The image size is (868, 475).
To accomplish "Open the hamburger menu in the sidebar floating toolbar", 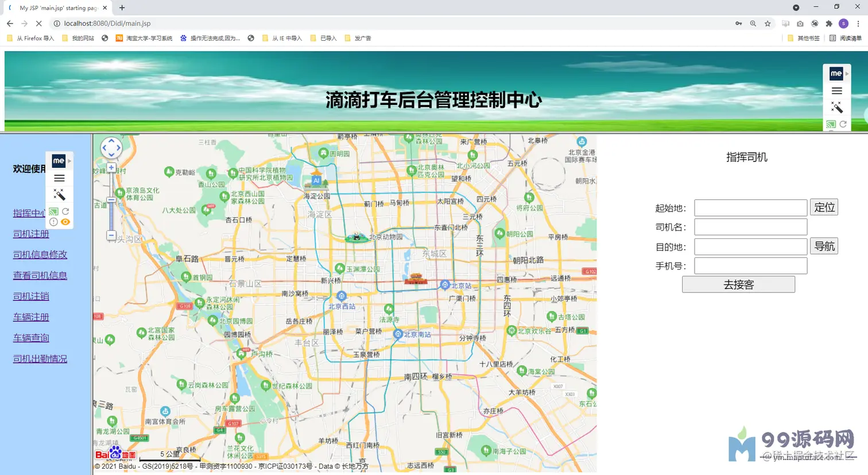I will pos(59,178).
